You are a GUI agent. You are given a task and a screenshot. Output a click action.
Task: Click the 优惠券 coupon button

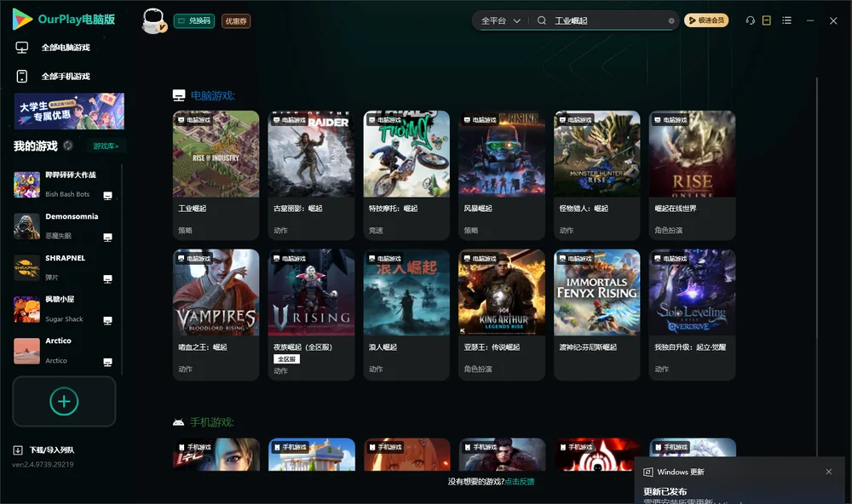click(236, 21)
